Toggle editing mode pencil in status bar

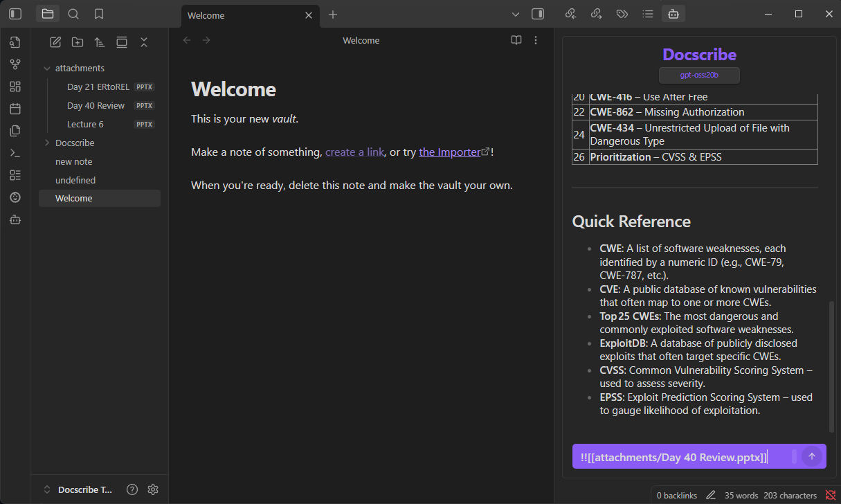711,495
